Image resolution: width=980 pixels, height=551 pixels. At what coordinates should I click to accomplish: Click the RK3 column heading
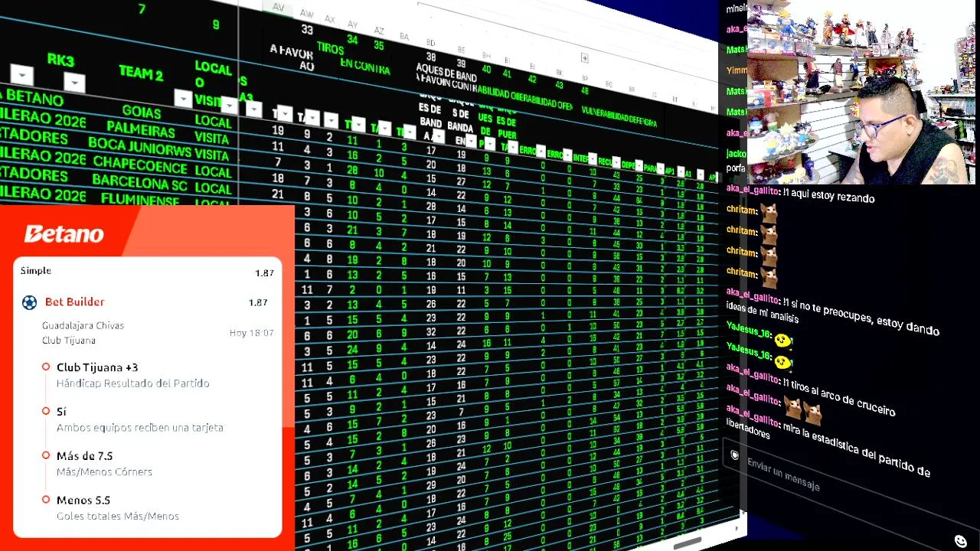(x=60, y=60)
